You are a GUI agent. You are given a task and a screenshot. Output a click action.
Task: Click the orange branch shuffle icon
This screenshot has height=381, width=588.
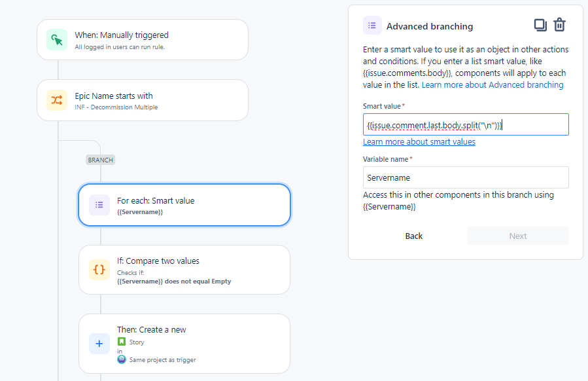click(x=57, y=100)
